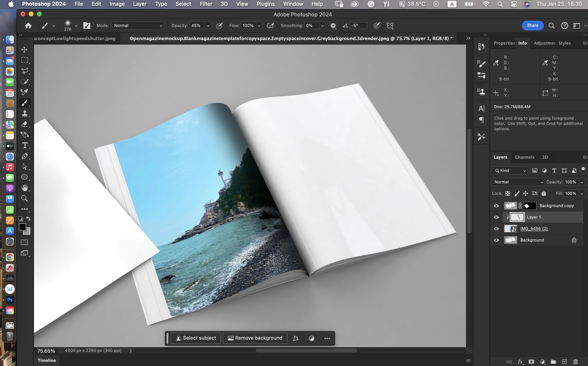Click the delete layer trash icon
Image resolution: width=588 pixels, height=366 pixels.
(575, 362)
